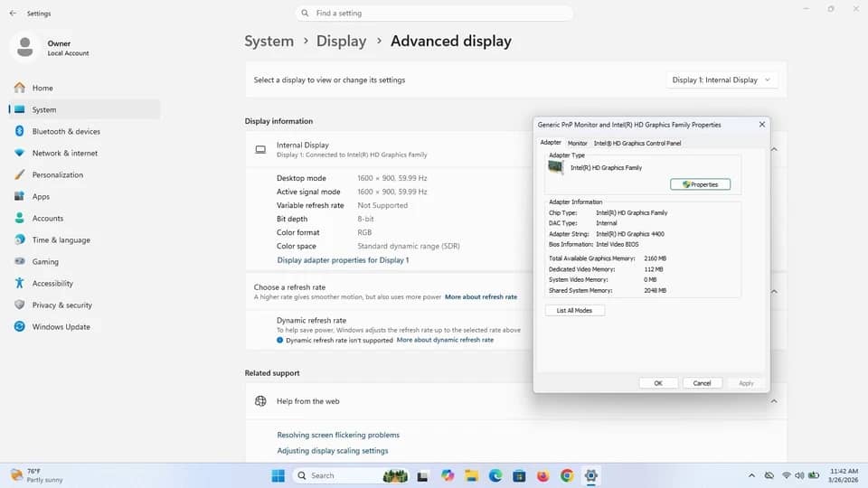Screen dimensions: 868x488
Task: Click Cancel in the properties dialog
Action: click(702, 383)
